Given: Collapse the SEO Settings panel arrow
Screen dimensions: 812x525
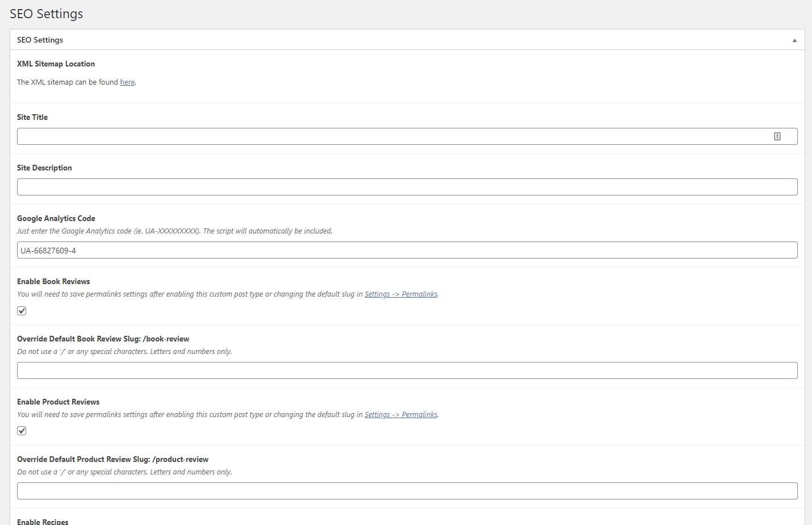Looking at the screenshot, I should (794, 40).
